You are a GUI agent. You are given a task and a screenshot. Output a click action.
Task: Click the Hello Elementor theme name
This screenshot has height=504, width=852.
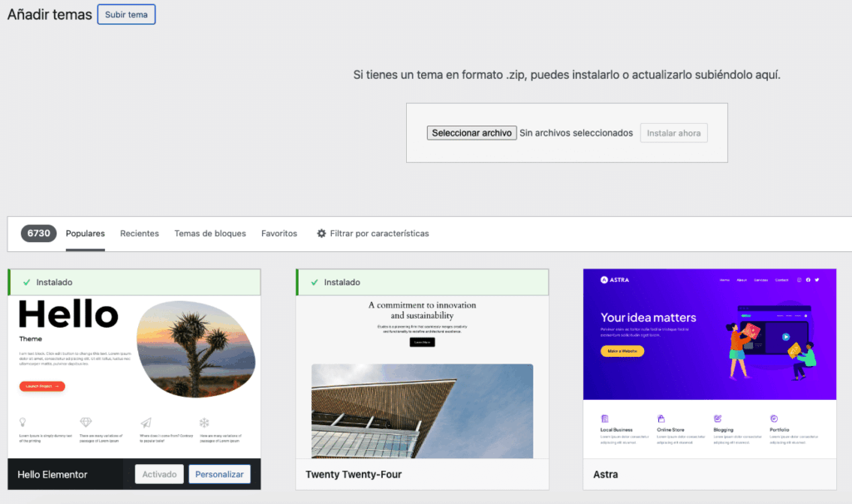click(x=52, y=475)
